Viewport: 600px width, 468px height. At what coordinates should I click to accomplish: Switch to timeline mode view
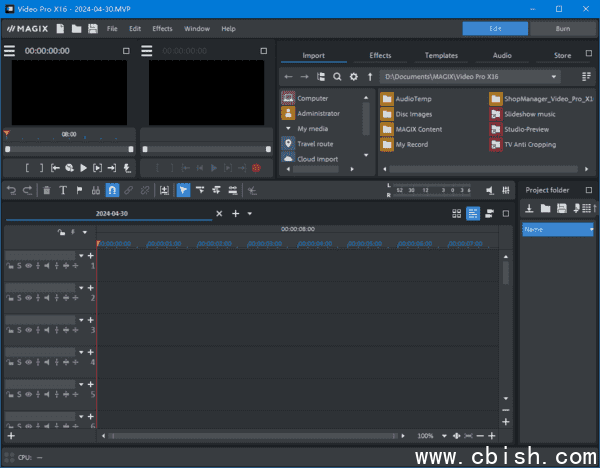pos(473,214)
